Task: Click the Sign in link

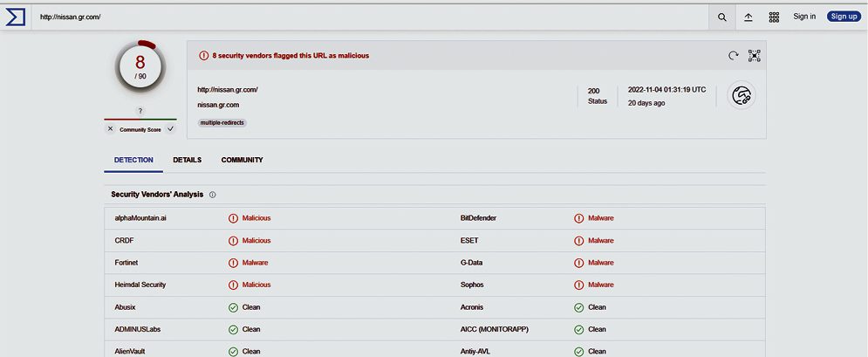Action: tap(803, 17)
